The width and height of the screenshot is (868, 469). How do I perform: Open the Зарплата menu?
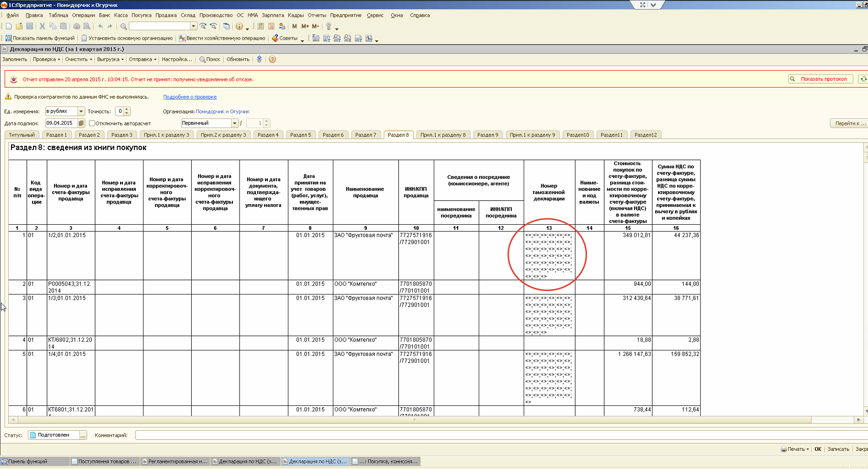(x=273, y=15)
